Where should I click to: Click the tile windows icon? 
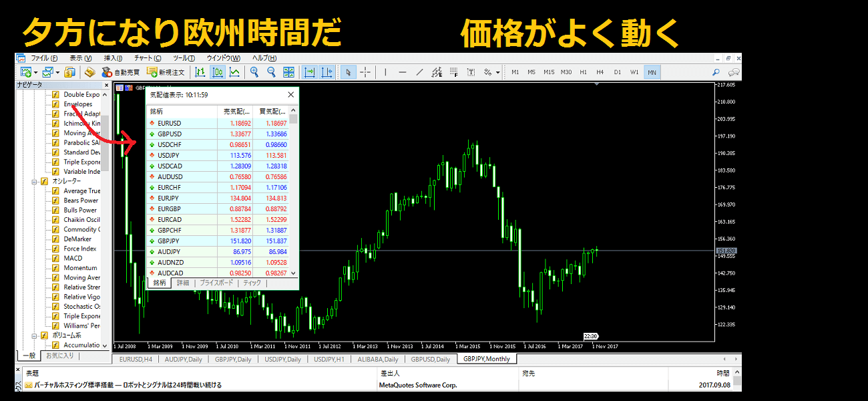coord(288,72)
